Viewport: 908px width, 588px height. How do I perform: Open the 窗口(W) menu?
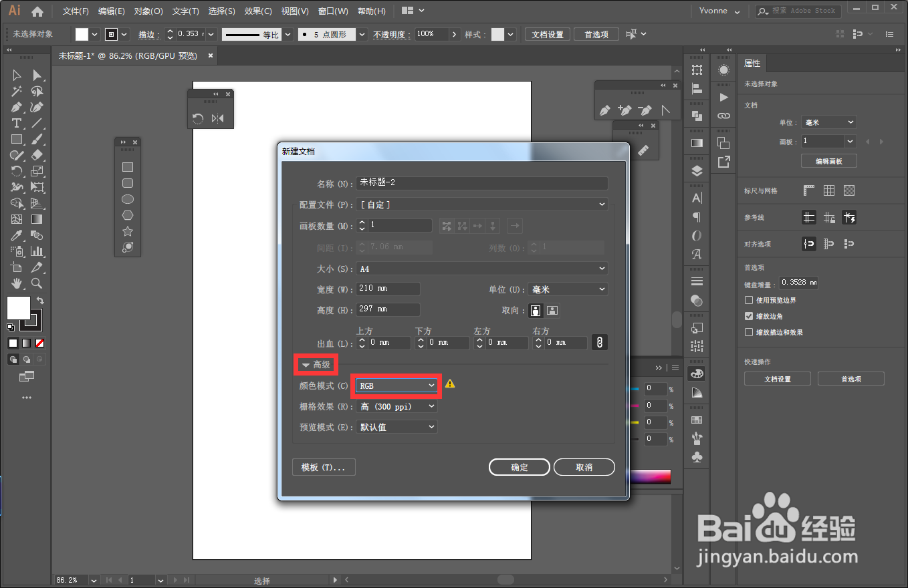pos(333,11)
